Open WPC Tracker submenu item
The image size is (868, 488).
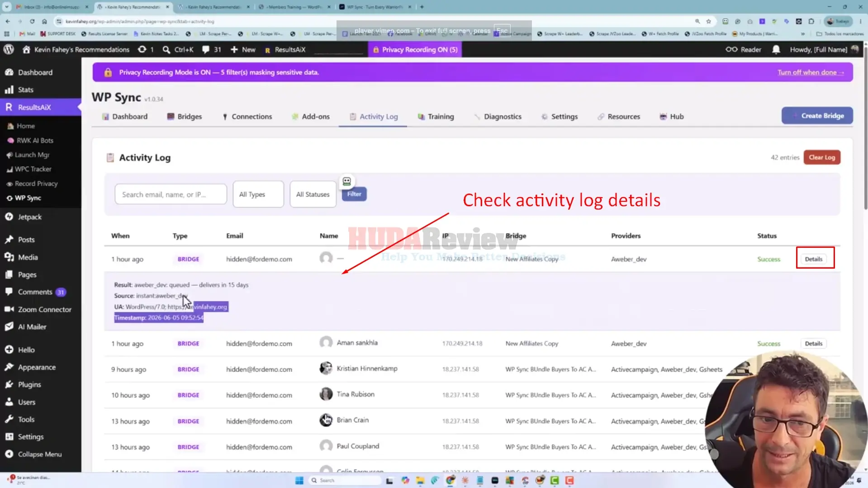[x=33, y=169]
